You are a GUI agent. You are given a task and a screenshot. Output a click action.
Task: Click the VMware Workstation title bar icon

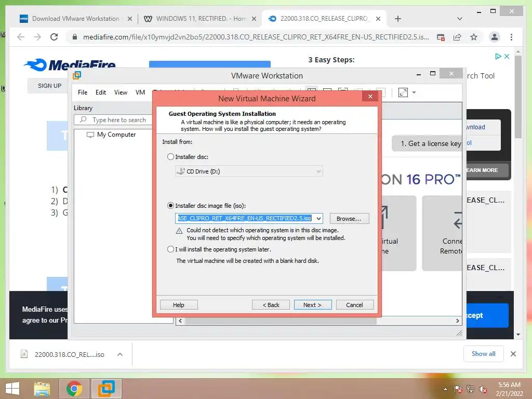[x=77, y=75]
